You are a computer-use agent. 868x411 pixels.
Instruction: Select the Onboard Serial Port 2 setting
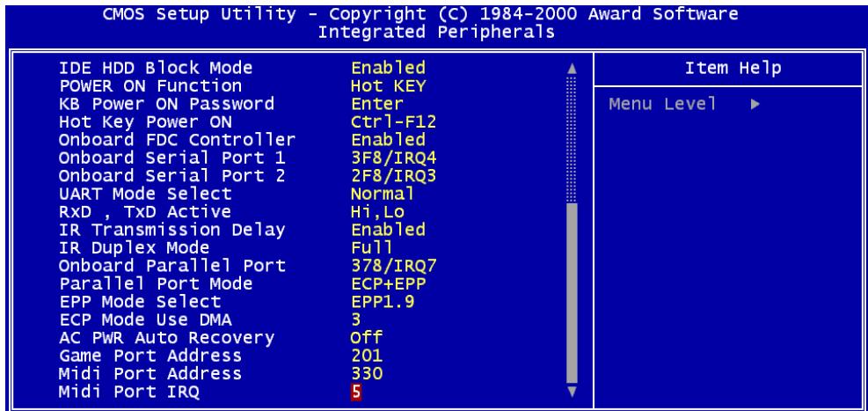click(171, 176)
